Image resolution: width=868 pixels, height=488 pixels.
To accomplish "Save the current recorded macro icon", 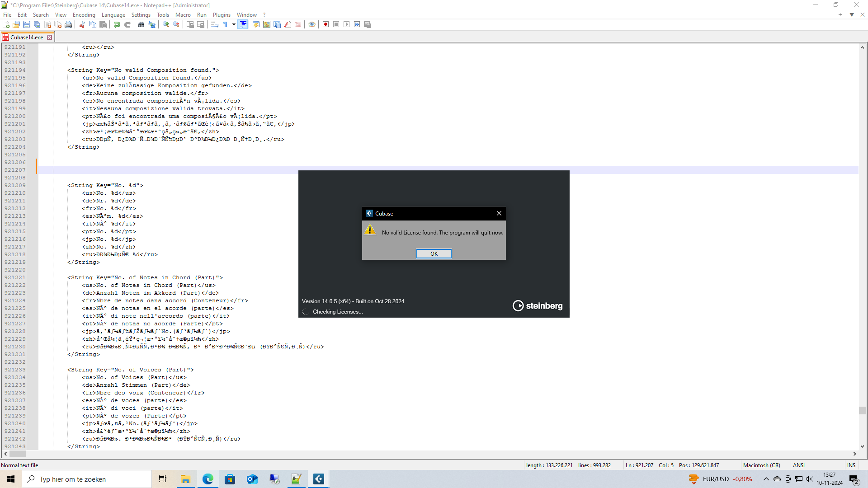I will tap(368, 24).
